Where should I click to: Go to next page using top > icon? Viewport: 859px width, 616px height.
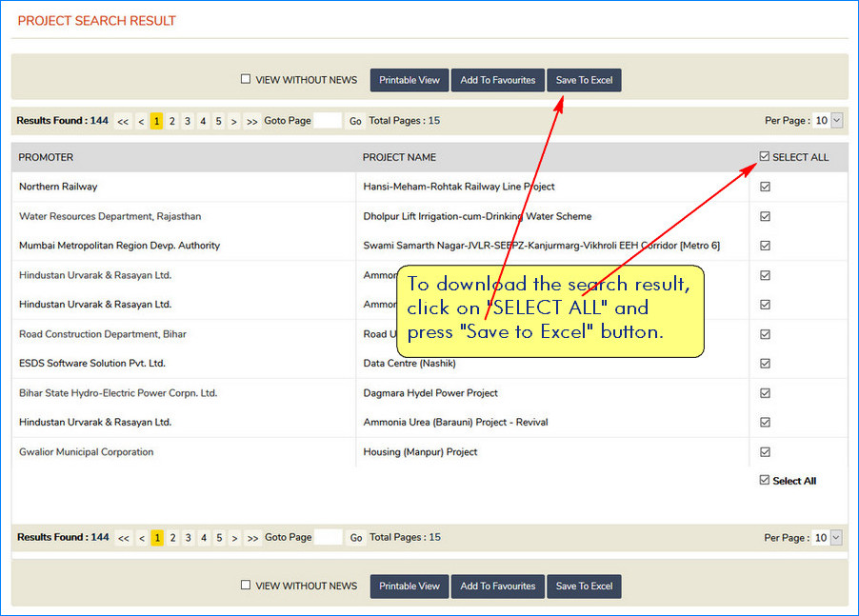point(234,122)
